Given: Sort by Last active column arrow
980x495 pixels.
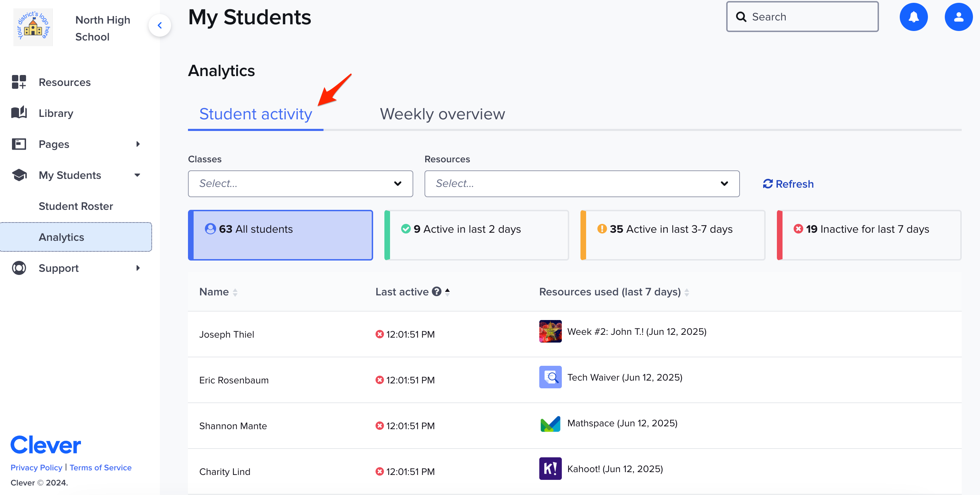Looking at the screenshot, I should (447, 292).
